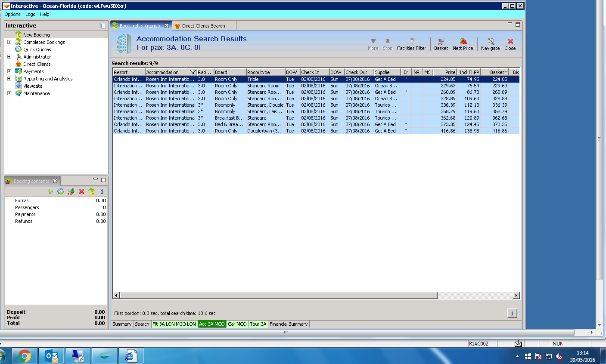
Task: Select Maintenance in the tree
Action: point(36,93)
